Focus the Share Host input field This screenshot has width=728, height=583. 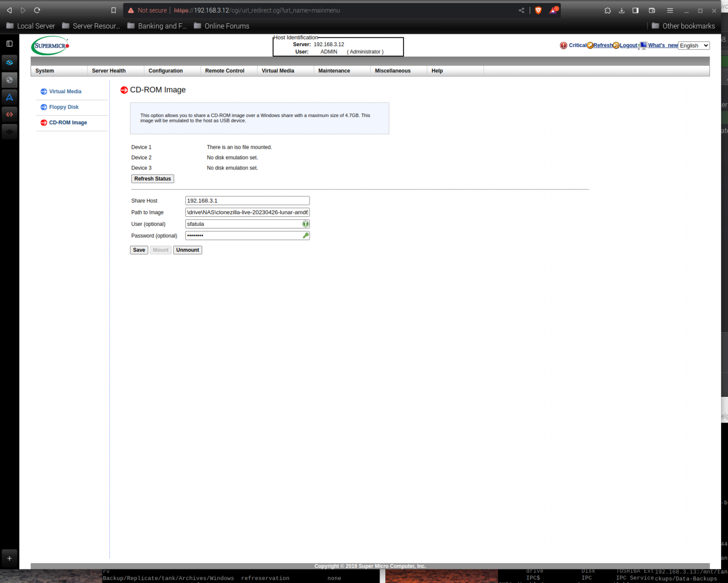click(247, 201)
